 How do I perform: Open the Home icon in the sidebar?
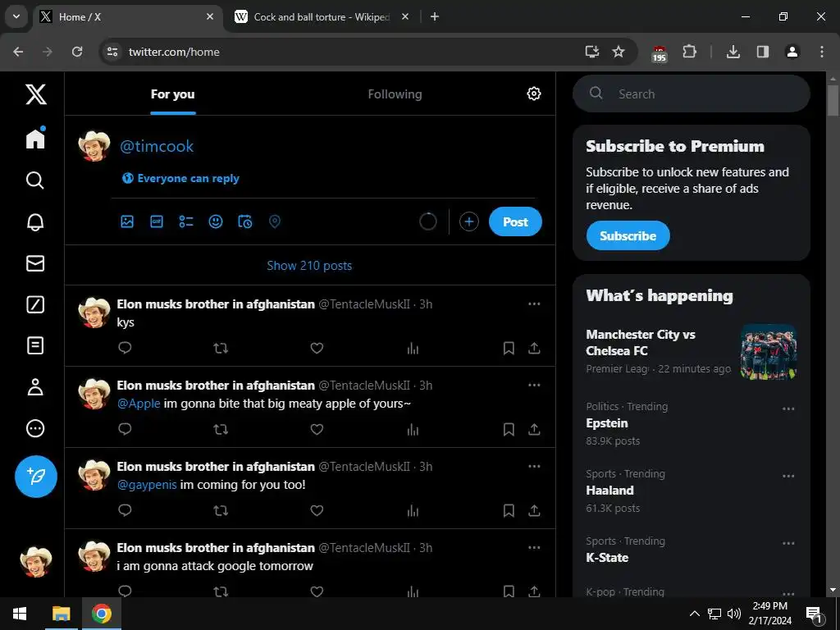coord(35,138)
